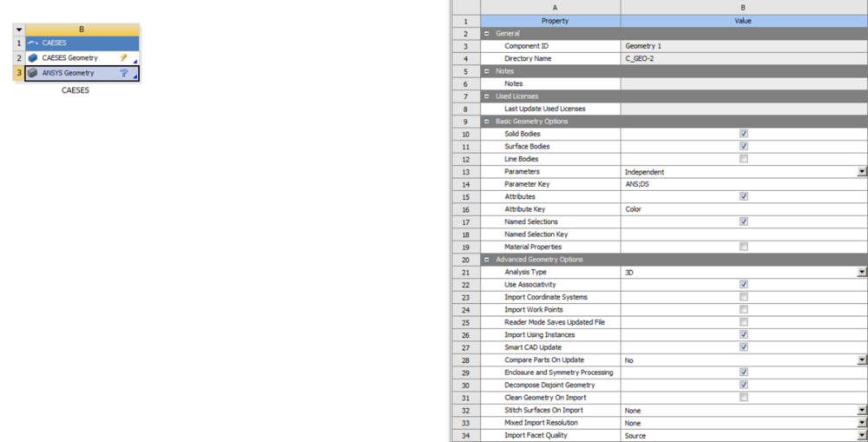The height and width of the screenshot is (442, 868).
Task: Toggle the Solid Bodies checkbox
Action: (x=744, y=134)
